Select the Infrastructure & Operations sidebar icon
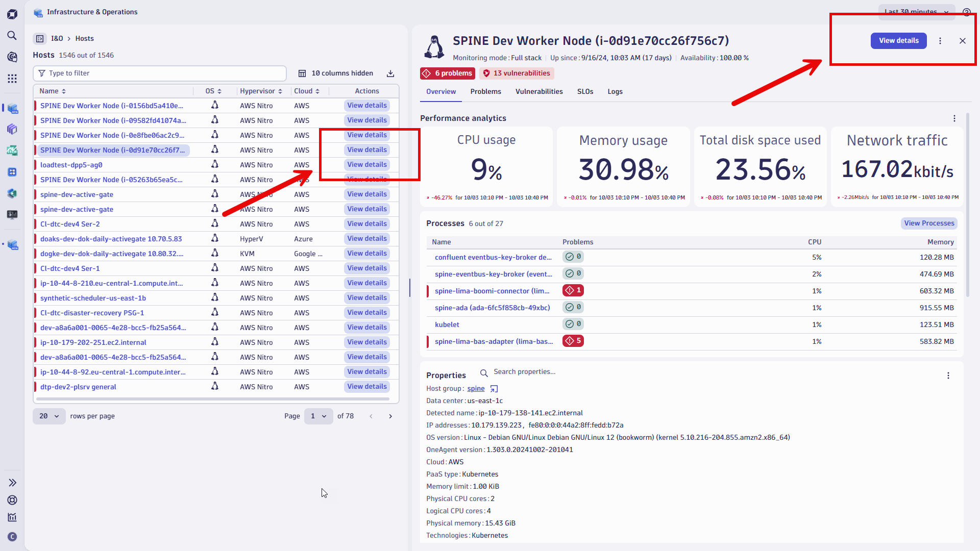This screenshot has width=980, height=551. pos(12,108)
